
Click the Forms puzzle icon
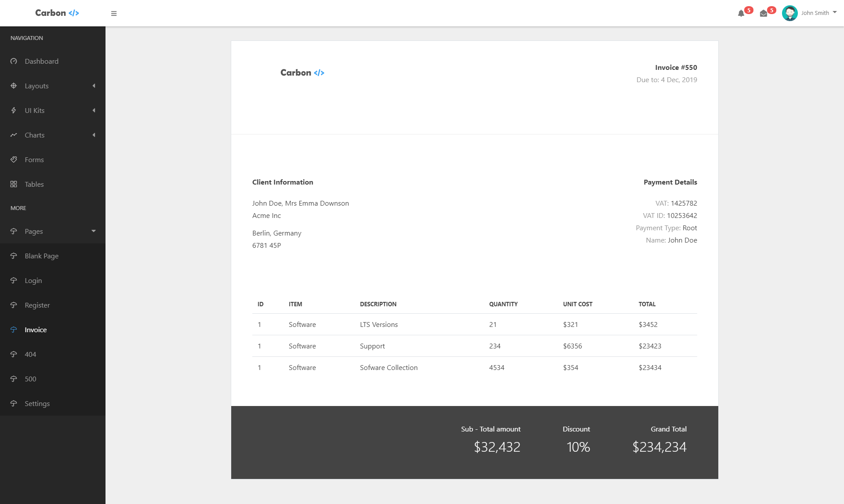coord(14,160)
